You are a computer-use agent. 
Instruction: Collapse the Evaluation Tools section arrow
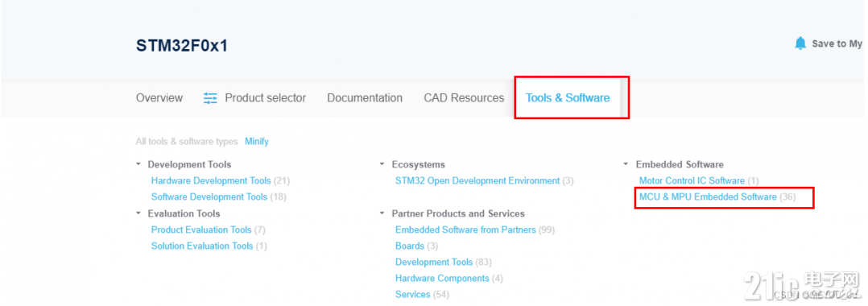coord(138,213)
